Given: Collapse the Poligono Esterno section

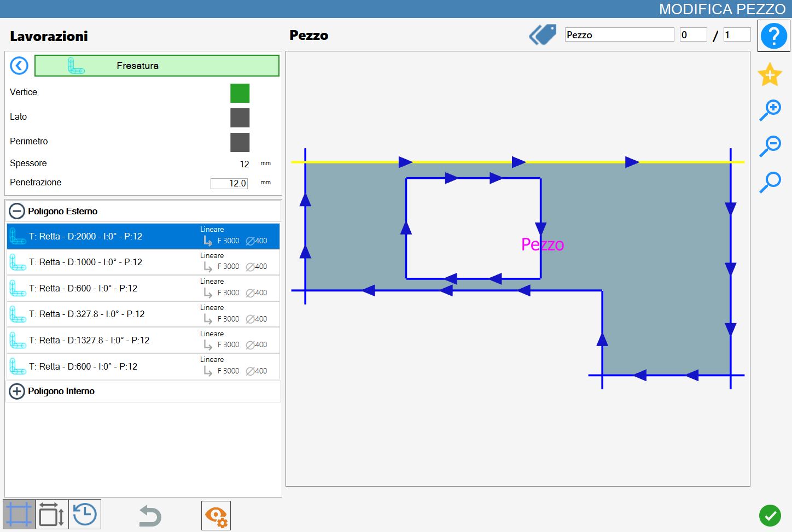Looking at the screenshot, I should click(17, 211).
